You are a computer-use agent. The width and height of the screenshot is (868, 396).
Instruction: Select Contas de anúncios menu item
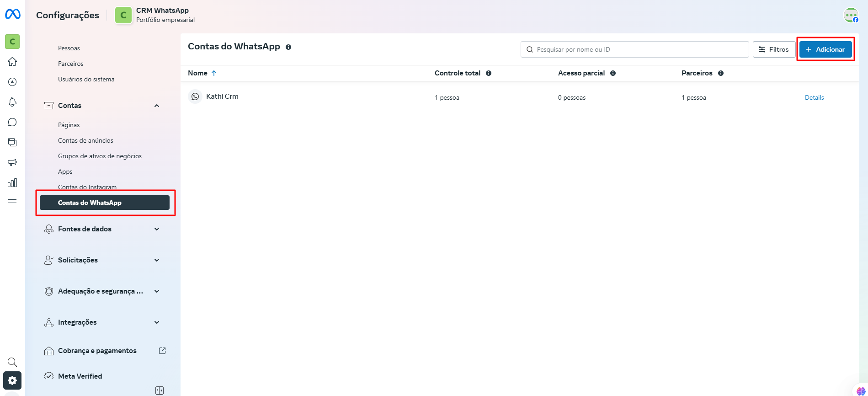tap(85, 140)
